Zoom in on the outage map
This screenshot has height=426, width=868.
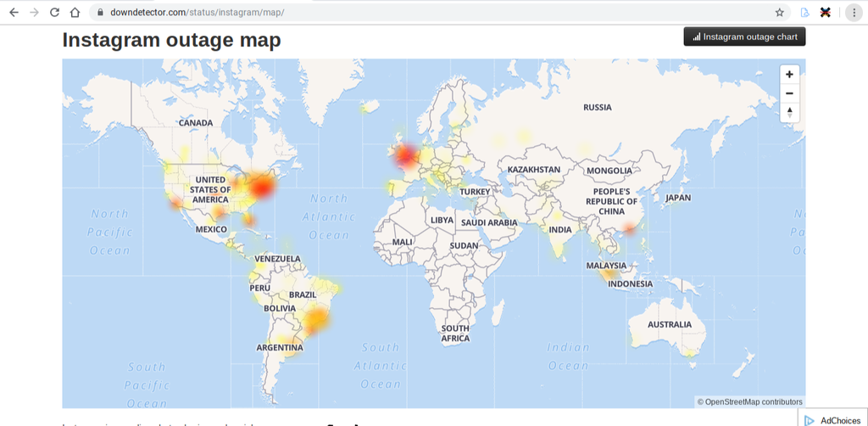[x=789, y=75]
